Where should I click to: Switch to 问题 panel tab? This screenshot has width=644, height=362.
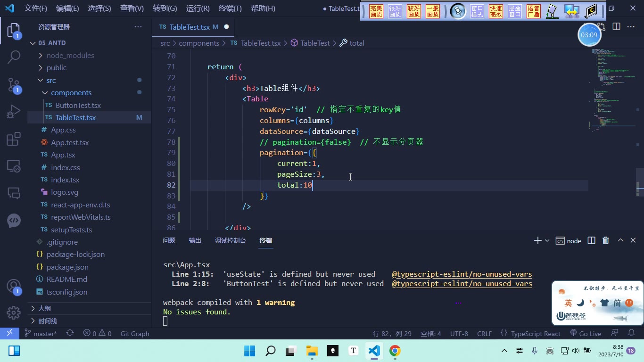click(169, 240)
